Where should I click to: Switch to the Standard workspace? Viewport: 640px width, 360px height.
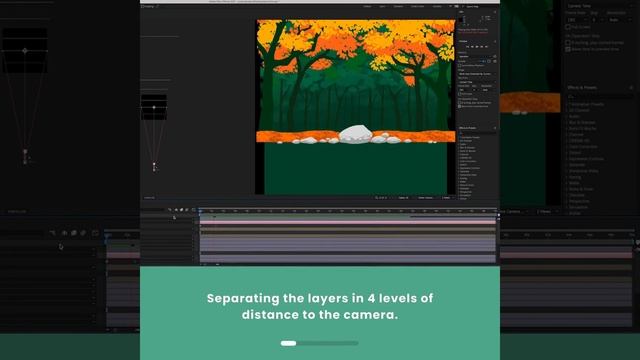pyautogui.click(x=398, y=7)
